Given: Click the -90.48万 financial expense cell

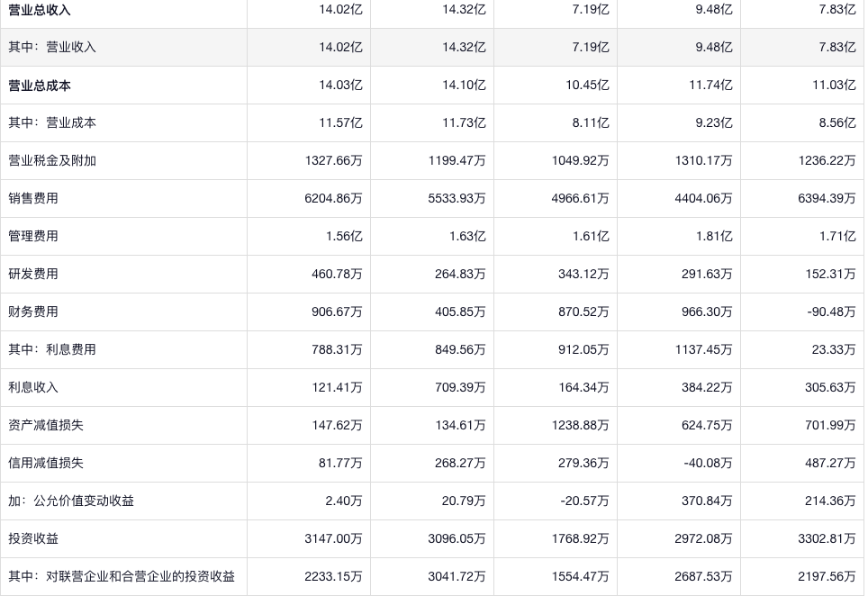Looking at the screenshot, I should 831,312.
